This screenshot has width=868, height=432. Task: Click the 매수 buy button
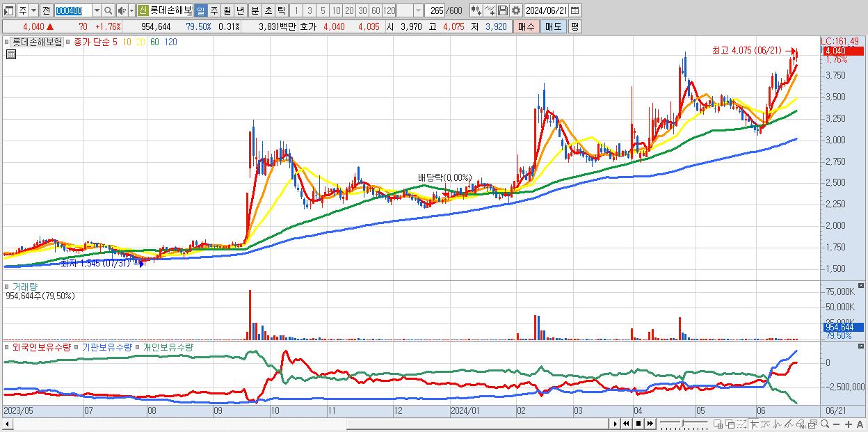point(525,26)
